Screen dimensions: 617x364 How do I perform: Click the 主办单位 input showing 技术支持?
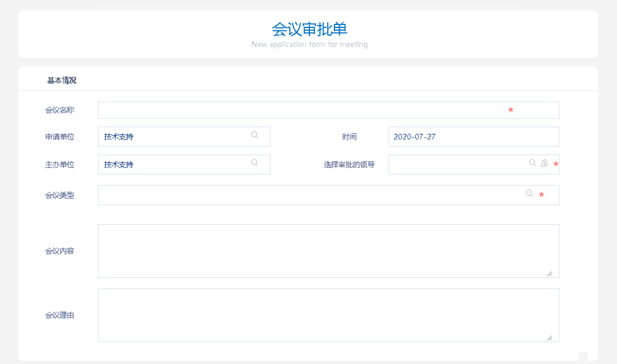[x=184, y=165]
